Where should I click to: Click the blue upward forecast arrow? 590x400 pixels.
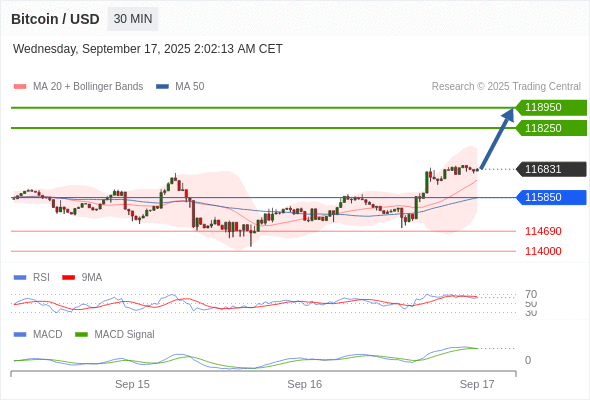point(497,138)
